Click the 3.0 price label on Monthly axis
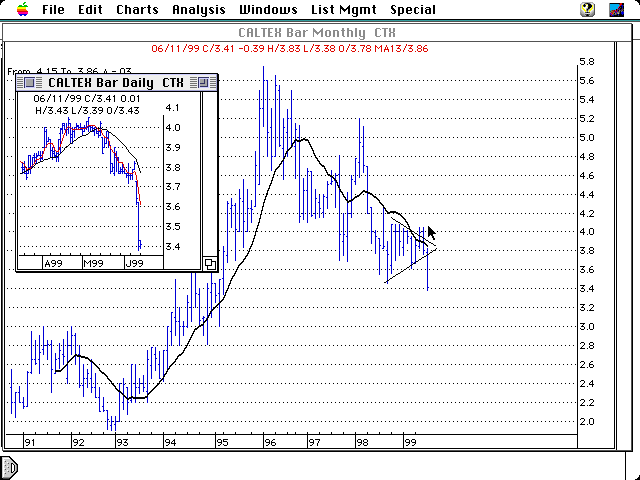This screenshot has height=480, width=640. click(587, 327)
